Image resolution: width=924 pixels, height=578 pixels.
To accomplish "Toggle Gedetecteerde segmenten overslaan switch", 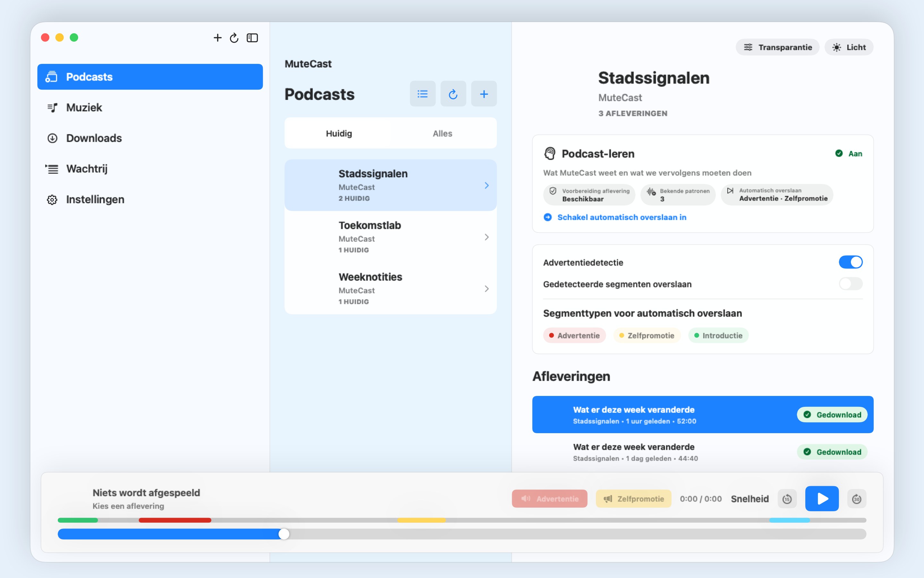I will [850, 284].
